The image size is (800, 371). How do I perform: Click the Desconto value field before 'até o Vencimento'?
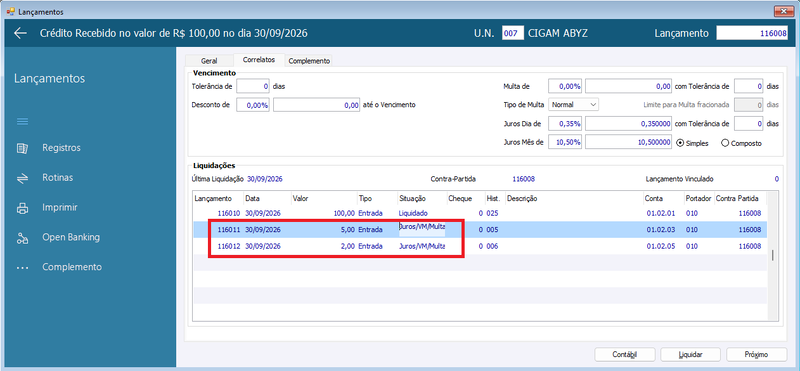(x=317, y=105)
